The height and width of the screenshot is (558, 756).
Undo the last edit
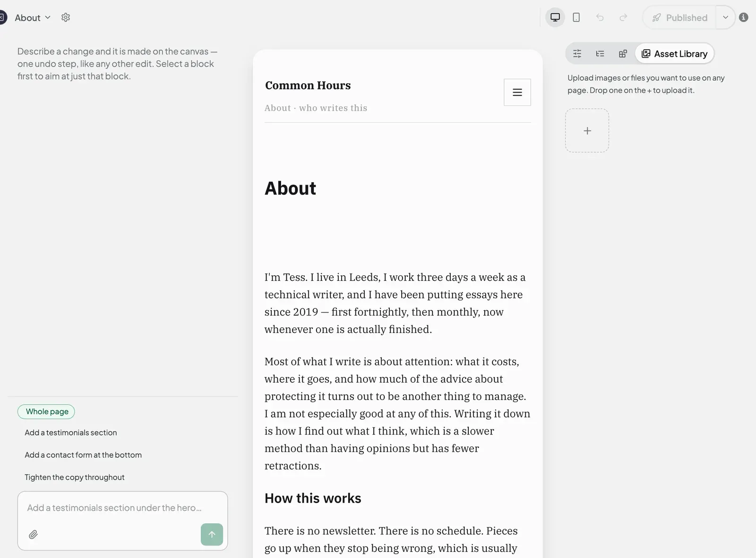600,17
